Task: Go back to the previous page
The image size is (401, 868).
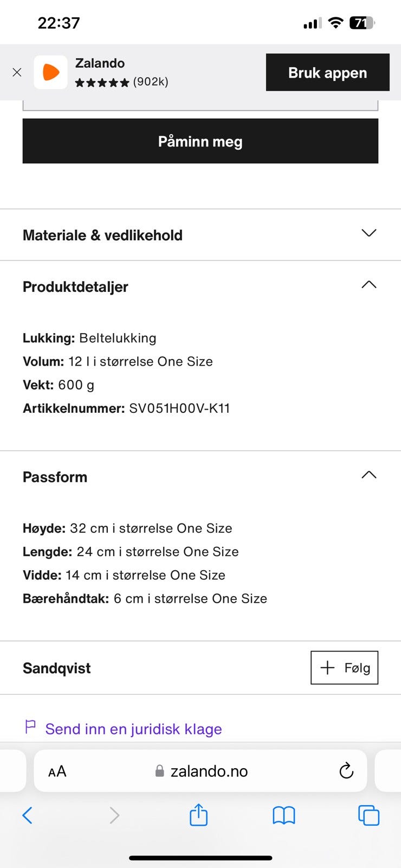Action: [27, 815]
